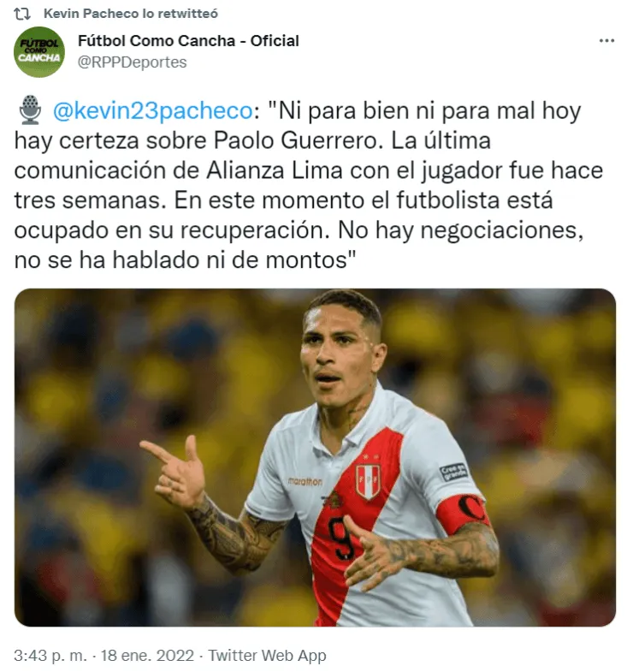The image size is (633, 672).
Task: Click the '3:43 p. m.' timestamp
Action: [50, 655]
